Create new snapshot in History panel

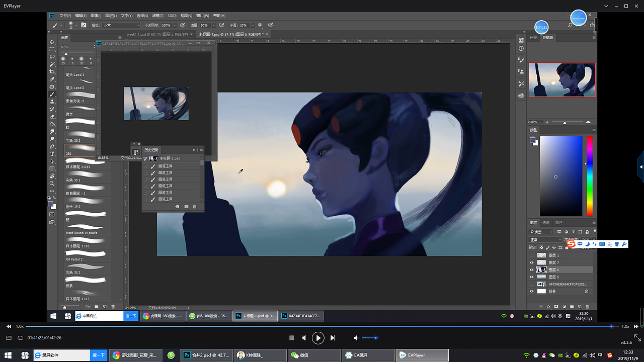(187, 207)
